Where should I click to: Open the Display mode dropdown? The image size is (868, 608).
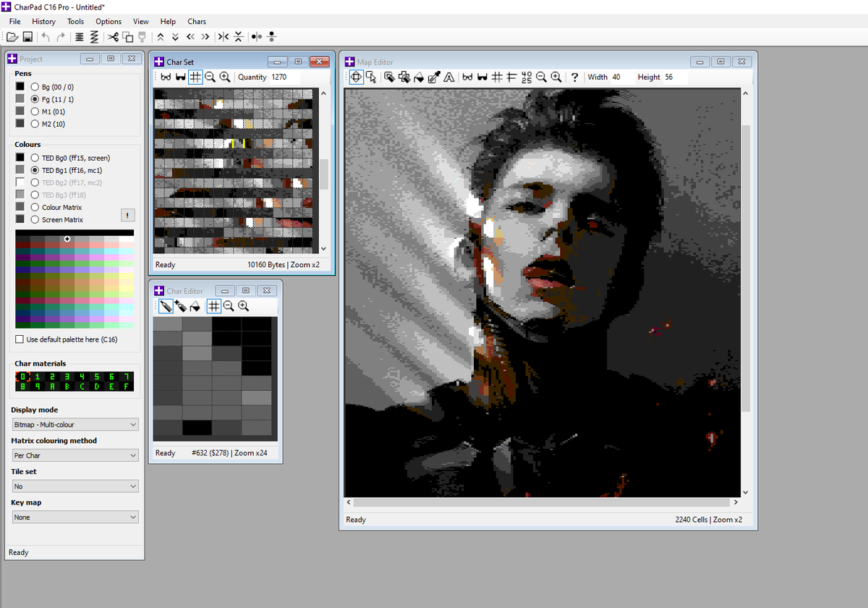(x=75, y=424)
